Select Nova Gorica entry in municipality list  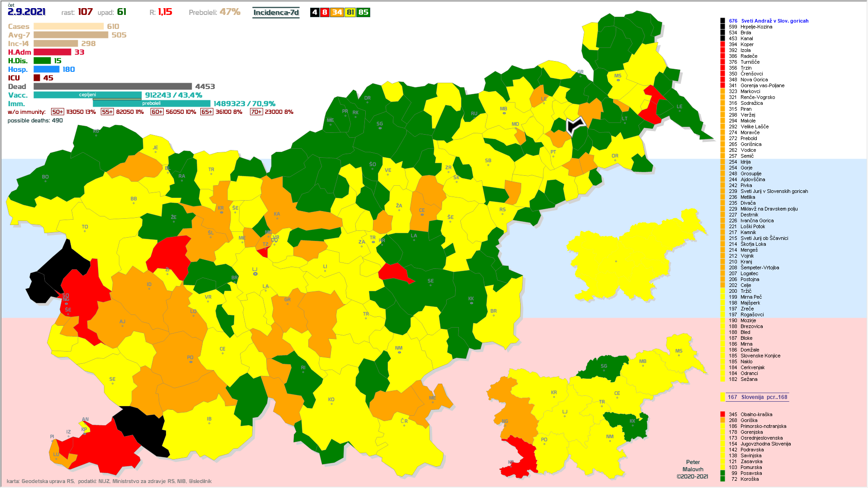tap(754, 80)
